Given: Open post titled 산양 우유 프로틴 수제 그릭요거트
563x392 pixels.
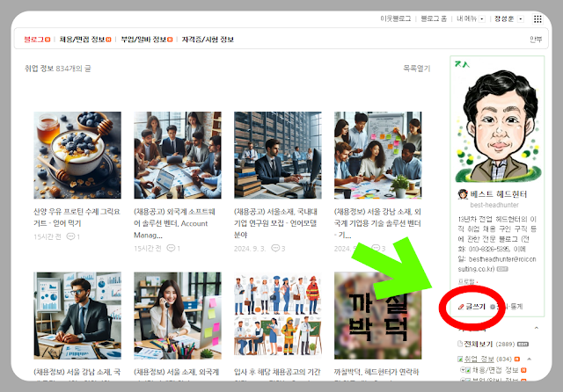Looking at the screenshot, I should [x=77, y=217].
